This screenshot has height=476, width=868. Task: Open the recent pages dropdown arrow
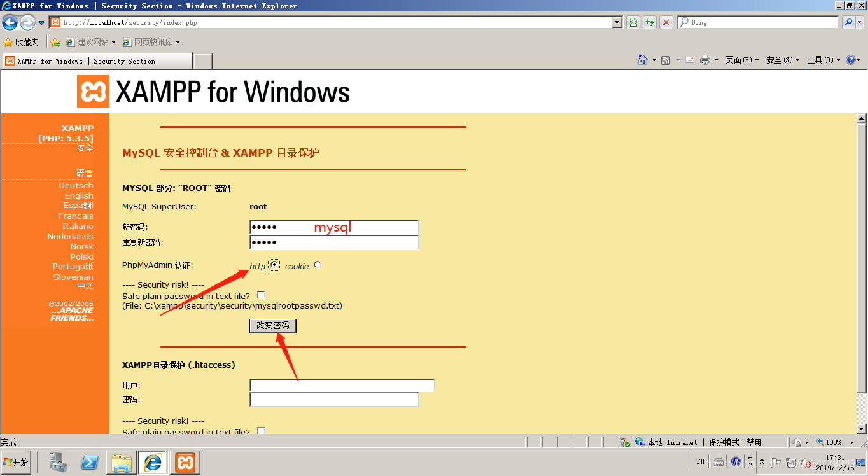[x=42, y=23]
